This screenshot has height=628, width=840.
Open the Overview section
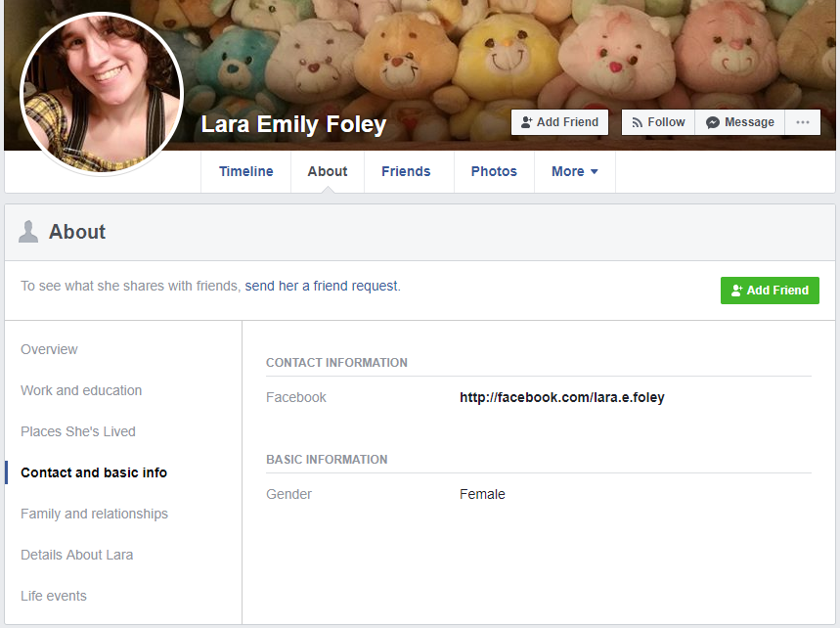pos(49,349)
